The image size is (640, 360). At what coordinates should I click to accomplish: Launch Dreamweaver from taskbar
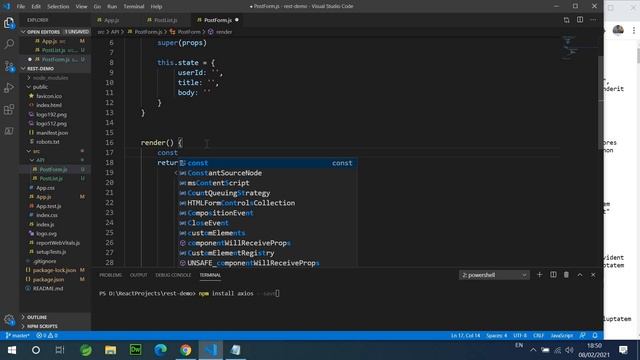coord(136,350)
